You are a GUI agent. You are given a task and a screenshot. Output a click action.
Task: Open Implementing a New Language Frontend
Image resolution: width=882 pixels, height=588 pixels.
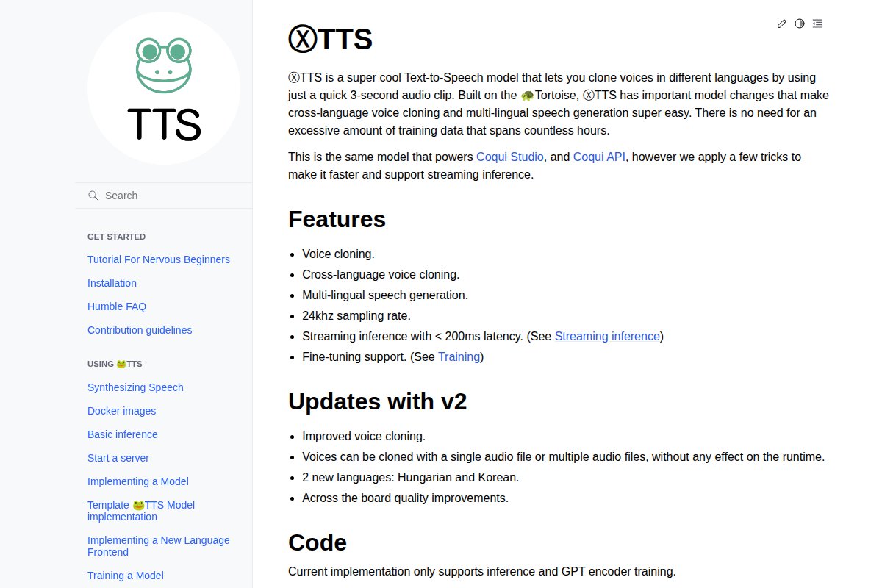point(158,546)
